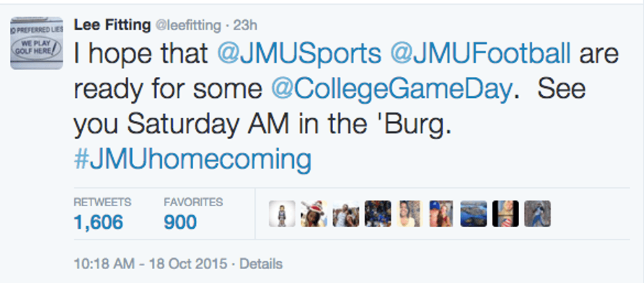The image size is (644, 283).
Task: Open the tweet Details link
Action: coord(261,264)
